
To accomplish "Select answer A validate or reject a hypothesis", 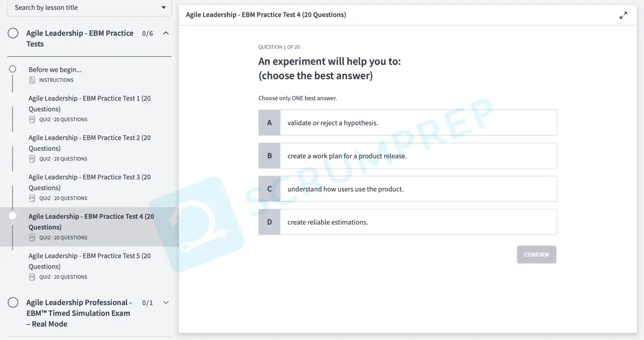I will [x=408, y=123].
